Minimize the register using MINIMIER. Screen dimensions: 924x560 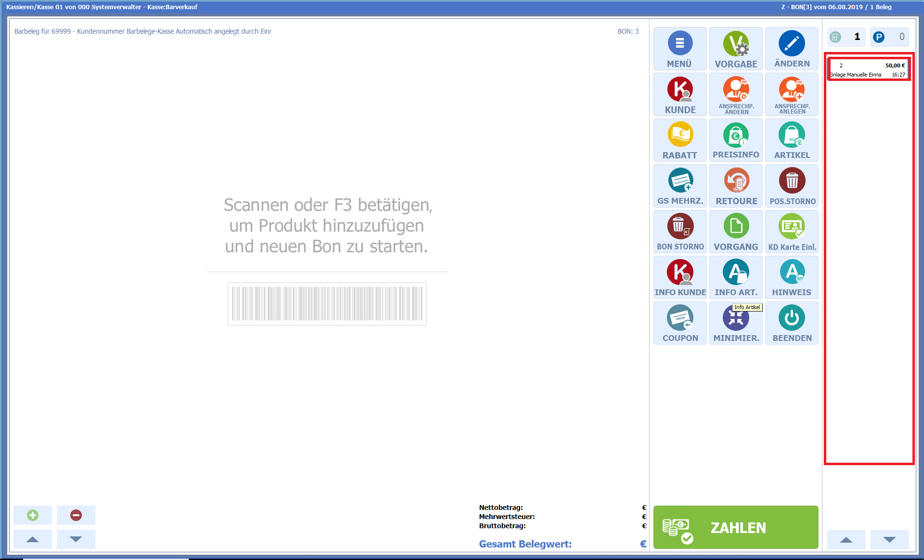[735, 323]
